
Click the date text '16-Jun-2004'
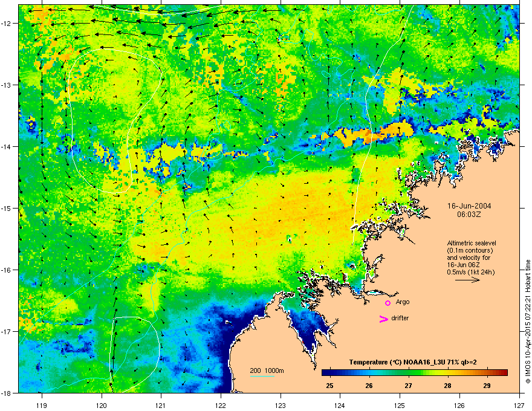pos(469,206)
